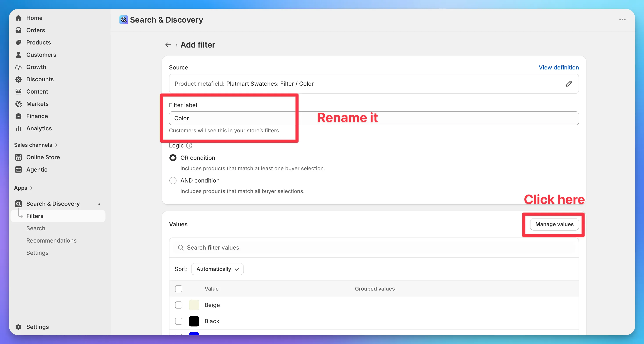Edit the source with the pencil icon
This screenshot has height=344, width=644.
click(569, 84)
